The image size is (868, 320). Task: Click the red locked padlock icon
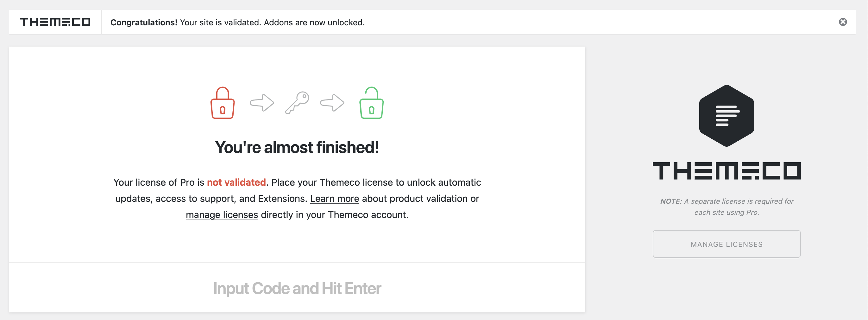coord(223,103)
